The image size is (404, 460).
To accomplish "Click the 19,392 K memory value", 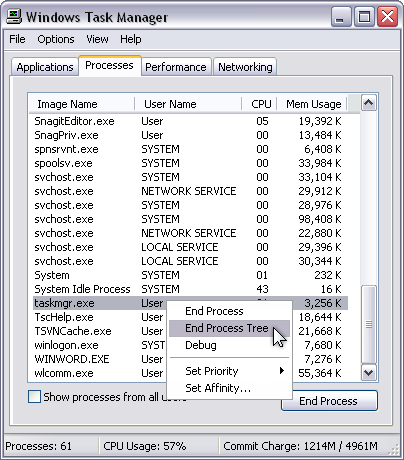I will pyautogui.click(x=320, y=121).
